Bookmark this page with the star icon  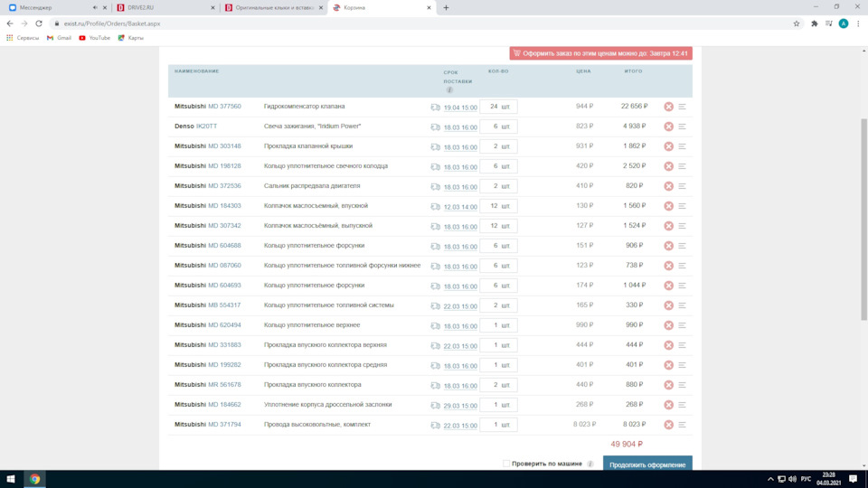(x=797, y=23)
